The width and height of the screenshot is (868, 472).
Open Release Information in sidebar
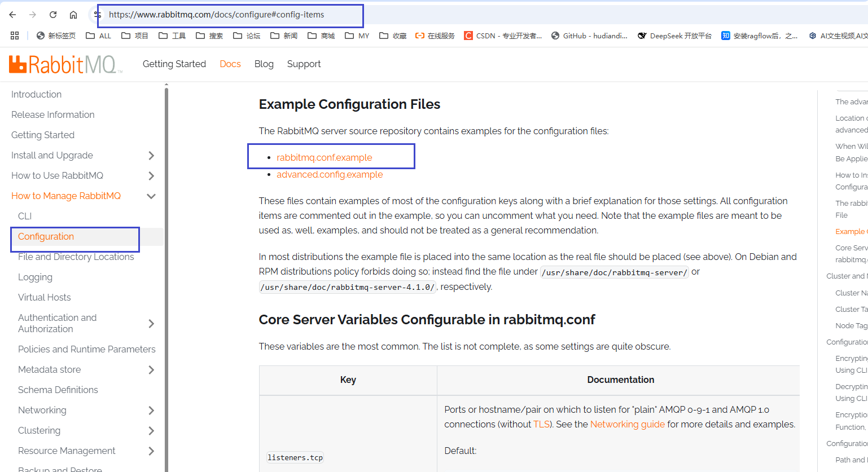pos(53,114)
